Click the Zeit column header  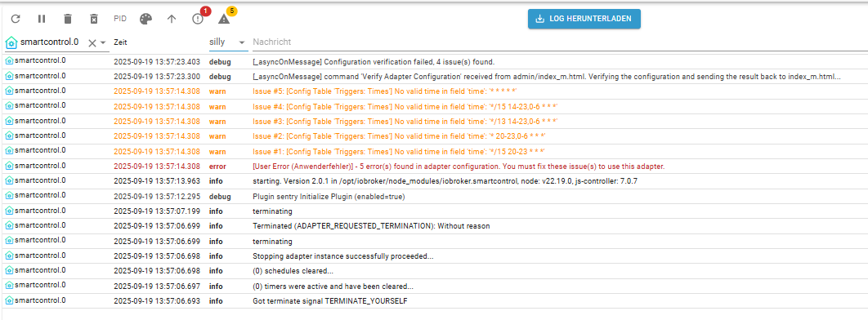pyautogui.click(x=120, y=42)
